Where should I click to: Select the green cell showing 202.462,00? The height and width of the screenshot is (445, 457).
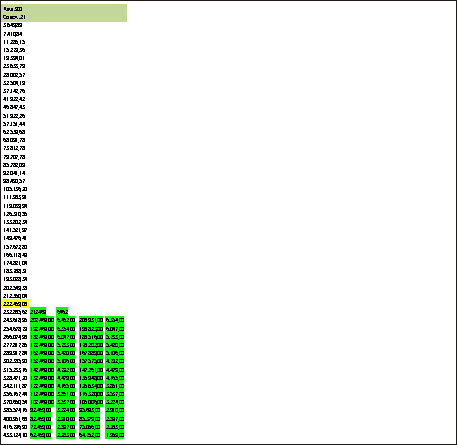coord(42,320)
